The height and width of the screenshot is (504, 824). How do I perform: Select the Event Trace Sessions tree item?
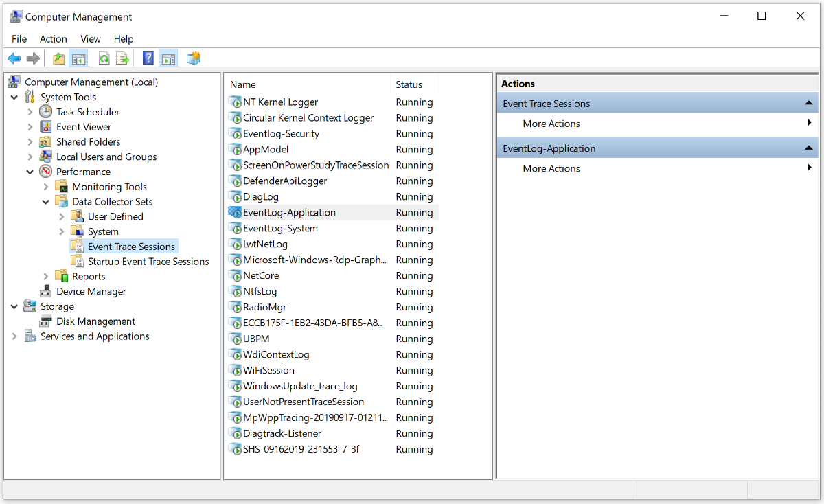click(x=131, y=247)
